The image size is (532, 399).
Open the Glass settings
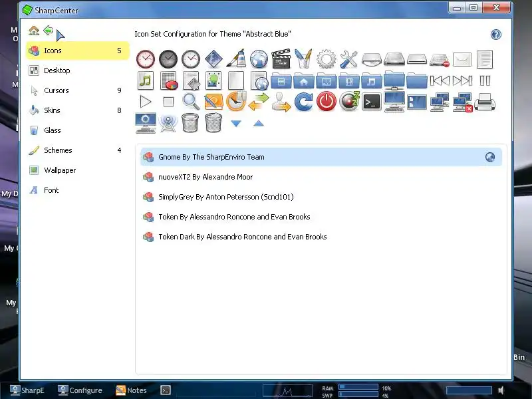78,130
